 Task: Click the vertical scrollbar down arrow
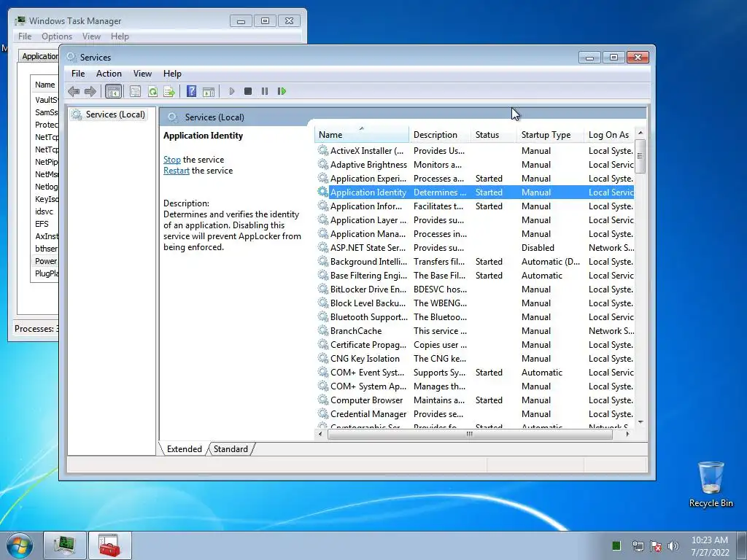pyautogui.click(x=640, y=422)
